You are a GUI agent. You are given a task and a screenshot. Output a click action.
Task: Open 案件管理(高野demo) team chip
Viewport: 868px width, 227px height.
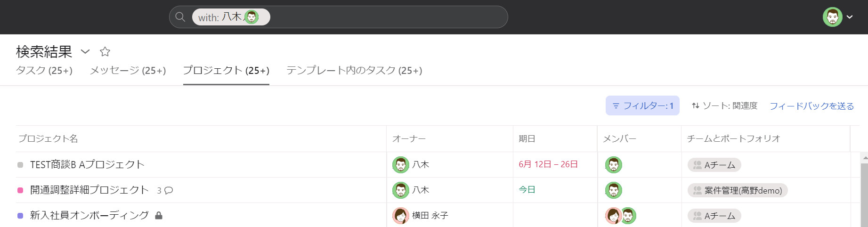click(738, 190)
